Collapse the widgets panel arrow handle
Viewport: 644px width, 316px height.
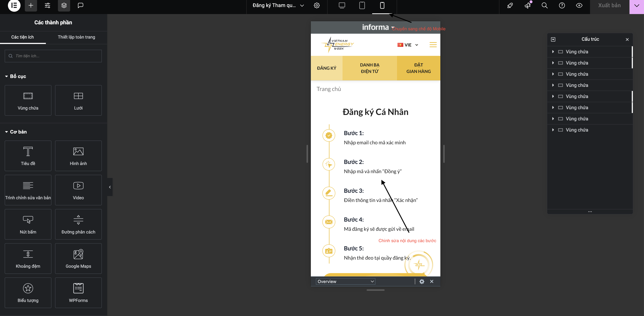(110, 187)
